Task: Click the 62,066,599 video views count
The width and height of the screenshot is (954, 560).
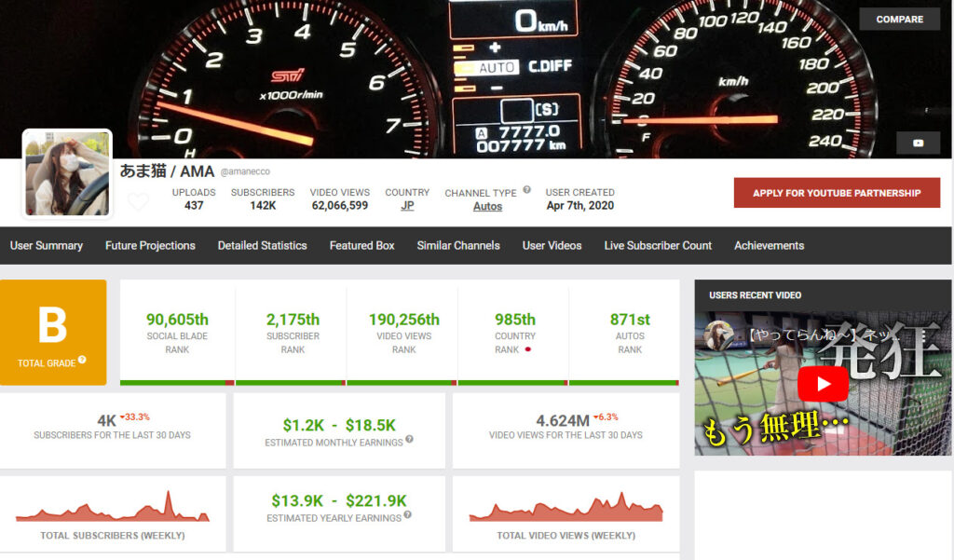Action: (340, 206)
